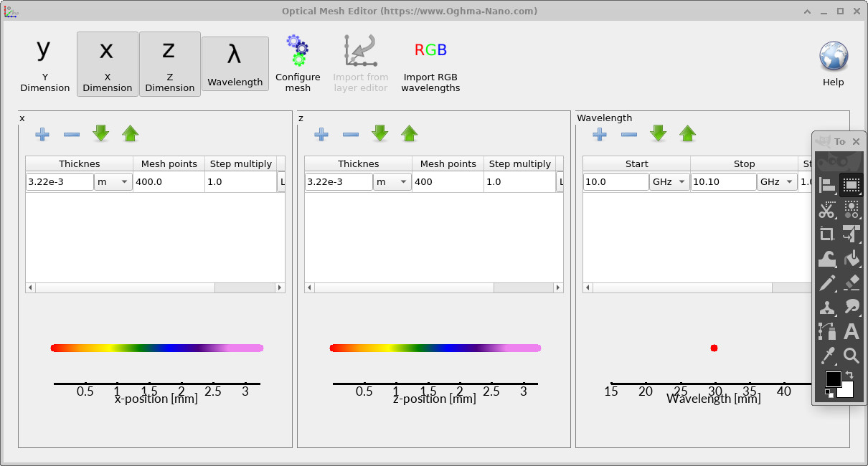Toggle the Wavelength lambda button

(x=235, y=64)
